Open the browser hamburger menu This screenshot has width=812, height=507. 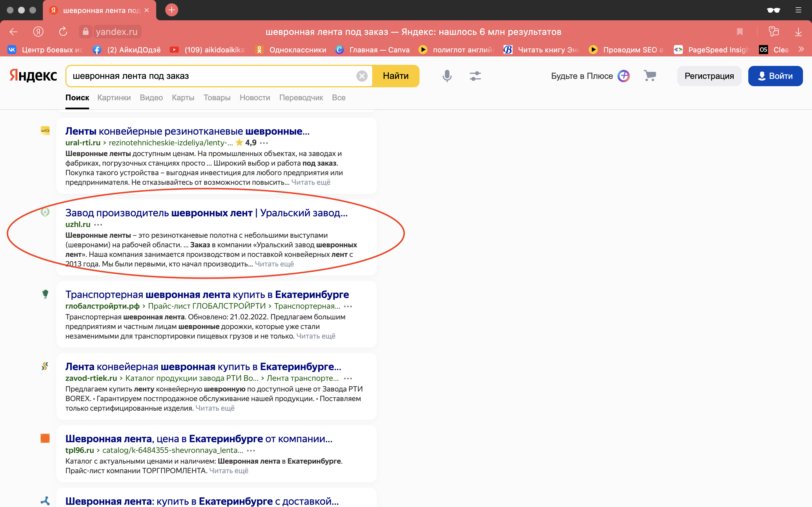coord(798,10)
